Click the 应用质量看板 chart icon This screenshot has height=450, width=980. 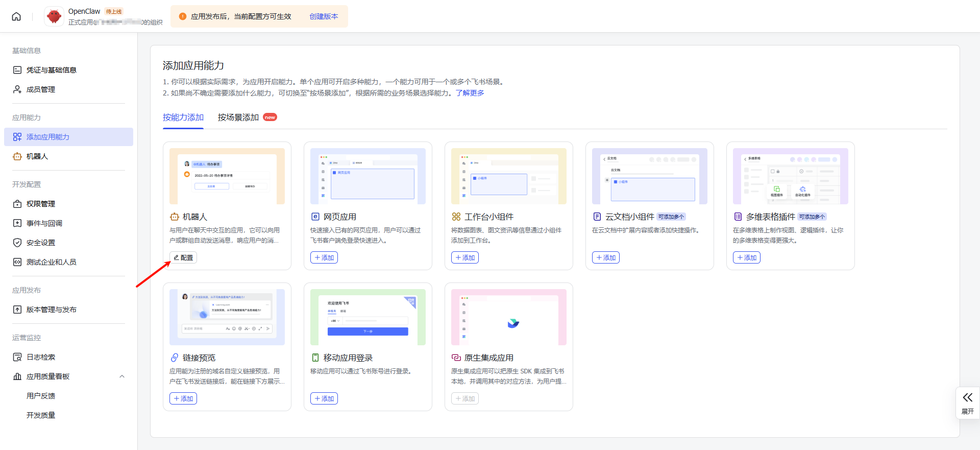[17, 376]
